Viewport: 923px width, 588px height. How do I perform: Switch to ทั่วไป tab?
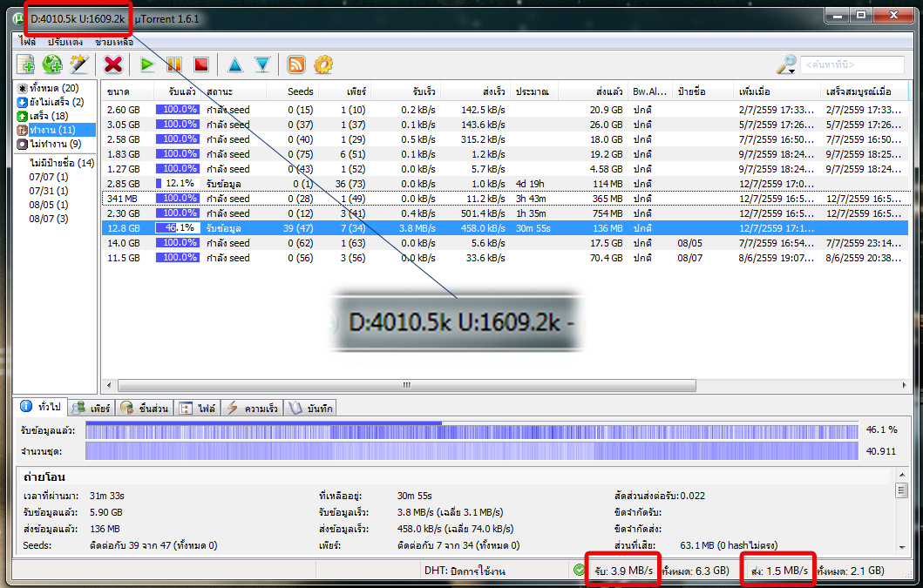(x=41, y=407)
